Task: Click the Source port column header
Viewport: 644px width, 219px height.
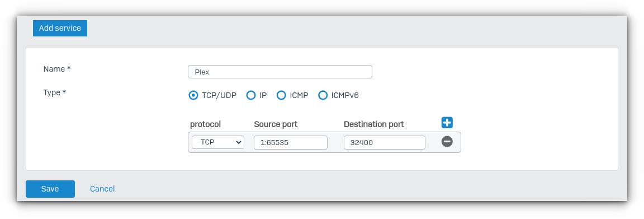Action: [x=276, y=124]
